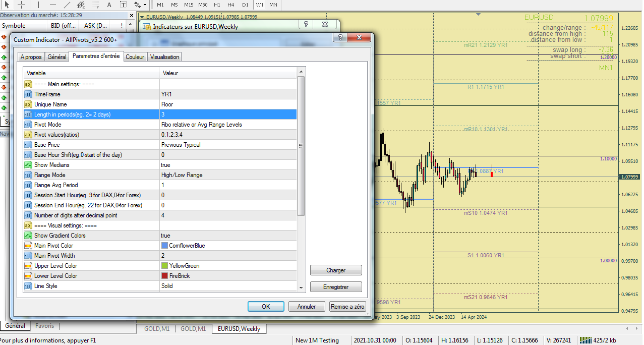Open the Général tab in indicator dialog

pos(57,57)
